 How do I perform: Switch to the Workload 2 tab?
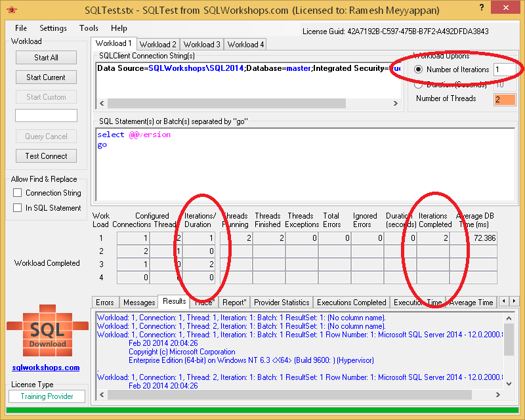(157, 45)
